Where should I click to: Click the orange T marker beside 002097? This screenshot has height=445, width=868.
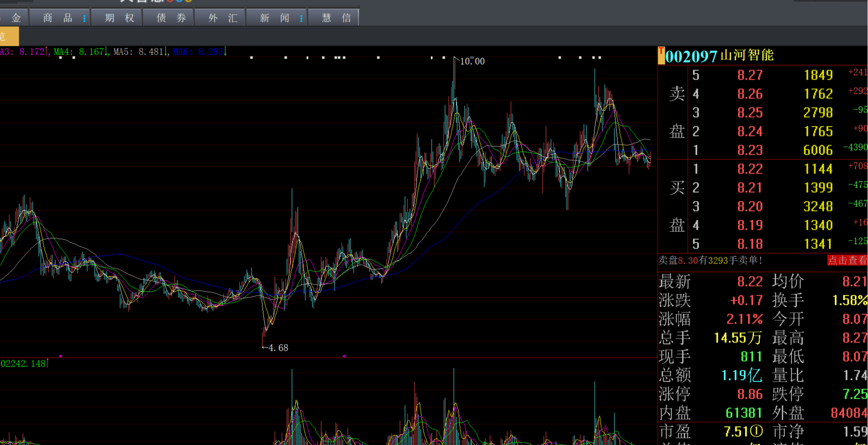point(661,55)
